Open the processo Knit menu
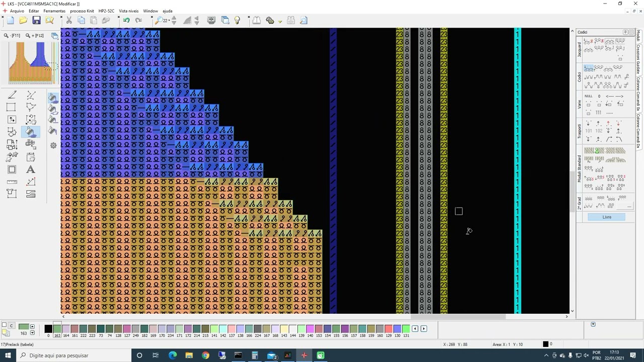Image resolution: width=644 pixels, height=362 pixels. pyautogui.click(x=82, y=11)
